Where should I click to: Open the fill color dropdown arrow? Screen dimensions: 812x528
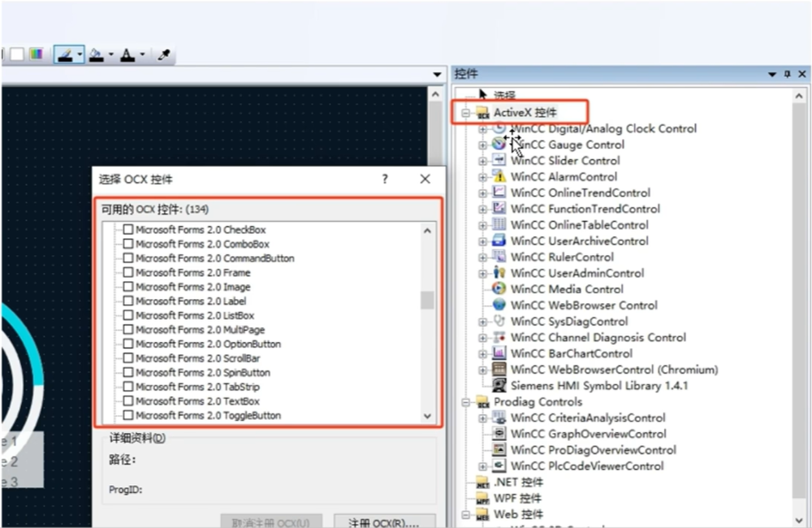tap(110, 55)
